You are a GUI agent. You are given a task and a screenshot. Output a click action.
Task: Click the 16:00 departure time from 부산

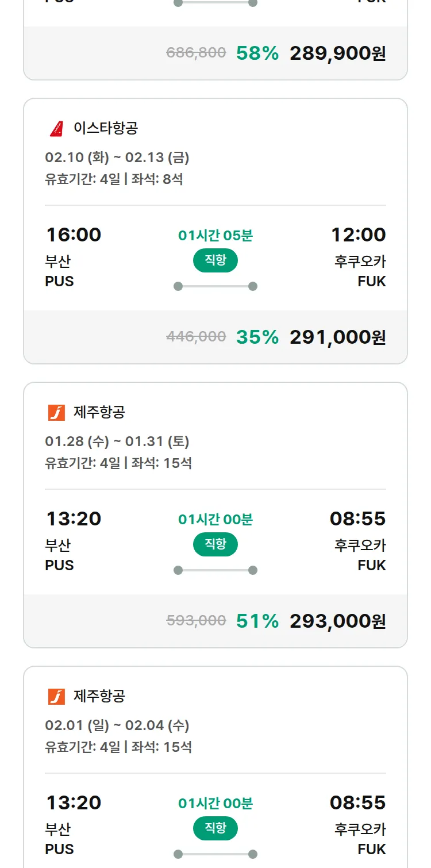pyautogui.click(x=74, y=235)
